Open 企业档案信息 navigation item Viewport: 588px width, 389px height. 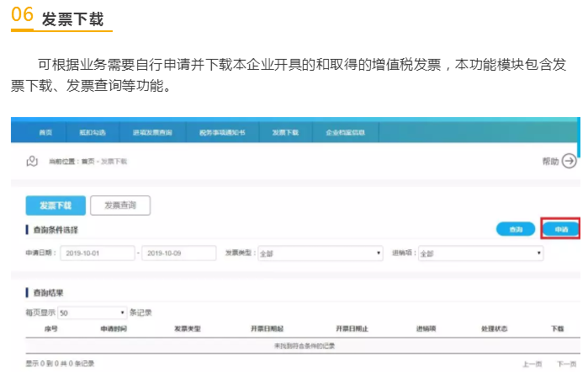(345, 133)
